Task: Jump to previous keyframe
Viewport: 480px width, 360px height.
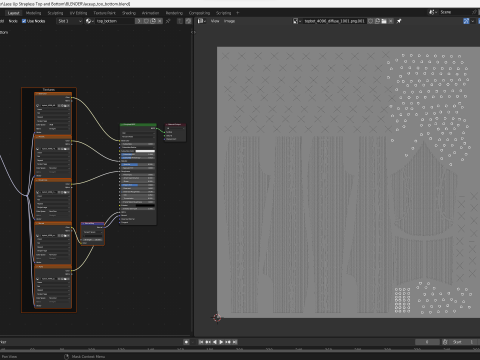Action: coord(208,342)
